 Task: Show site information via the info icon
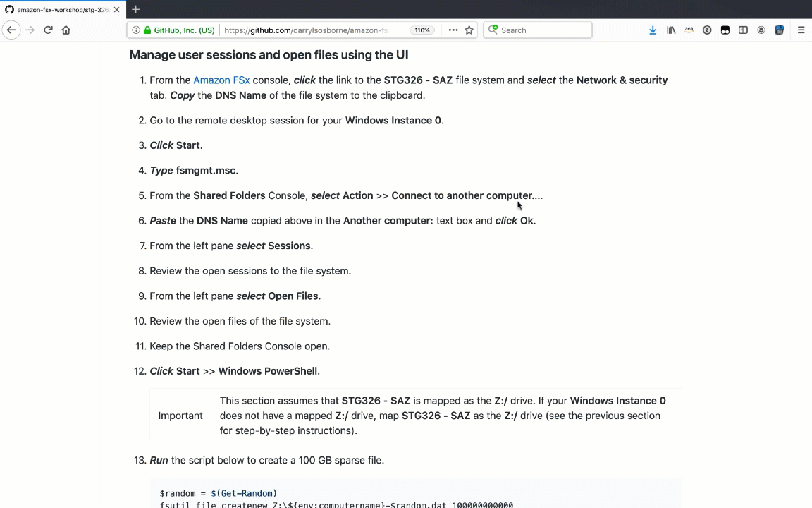click(x=135, y=30)
